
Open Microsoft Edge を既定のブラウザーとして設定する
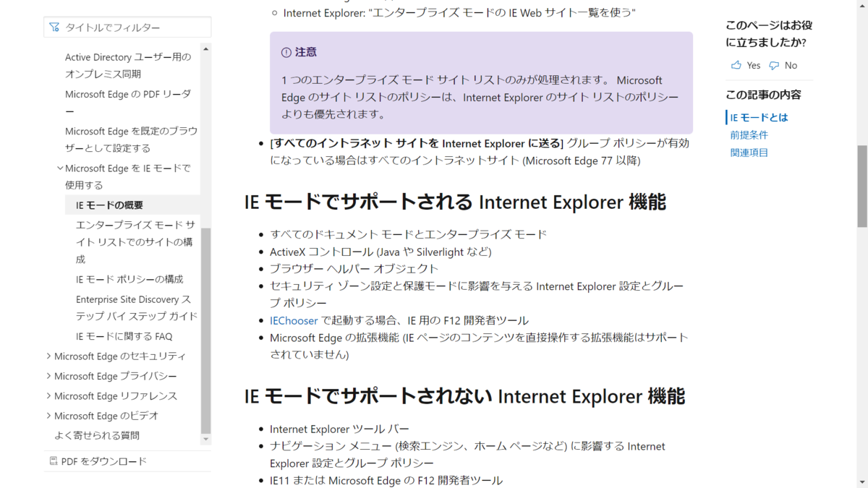pyautogui.click(x=131, y=140)
